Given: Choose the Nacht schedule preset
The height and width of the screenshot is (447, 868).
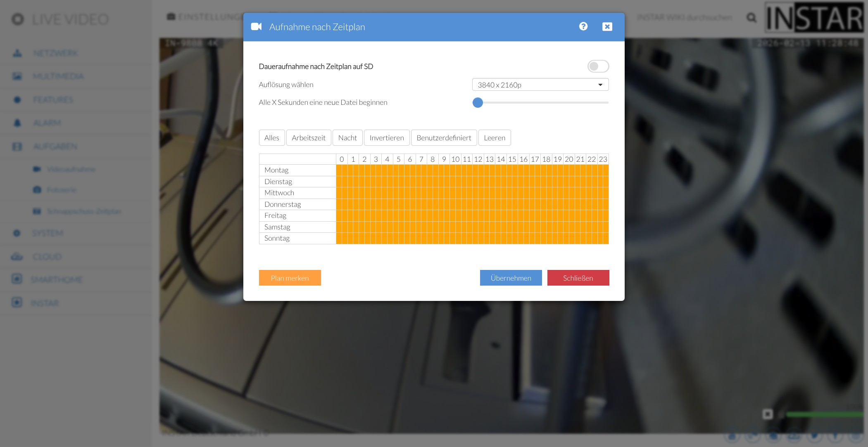Looking at the screenshot, I should [x=347, y=138].
